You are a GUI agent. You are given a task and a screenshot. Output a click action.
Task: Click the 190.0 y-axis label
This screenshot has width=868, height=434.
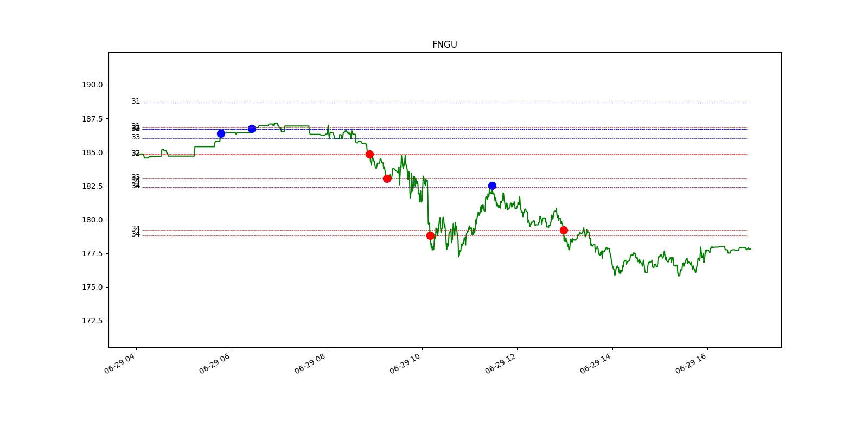tap(92, 85)
